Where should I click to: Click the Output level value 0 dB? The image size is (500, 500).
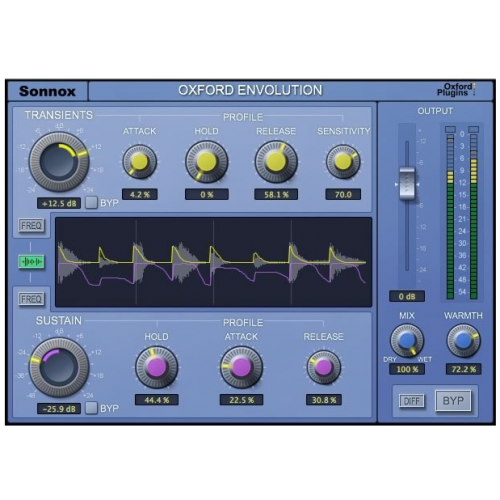407,296
